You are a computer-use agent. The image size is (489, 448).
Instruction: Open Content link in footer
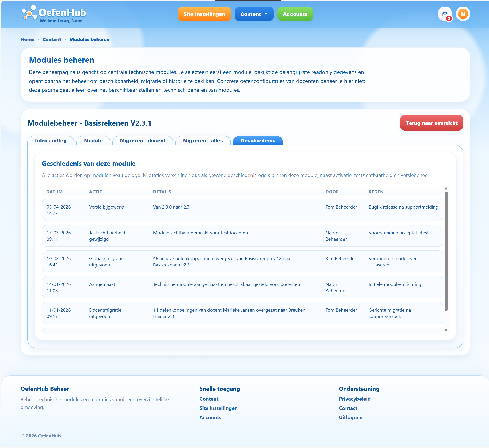(x=209, y=399)
